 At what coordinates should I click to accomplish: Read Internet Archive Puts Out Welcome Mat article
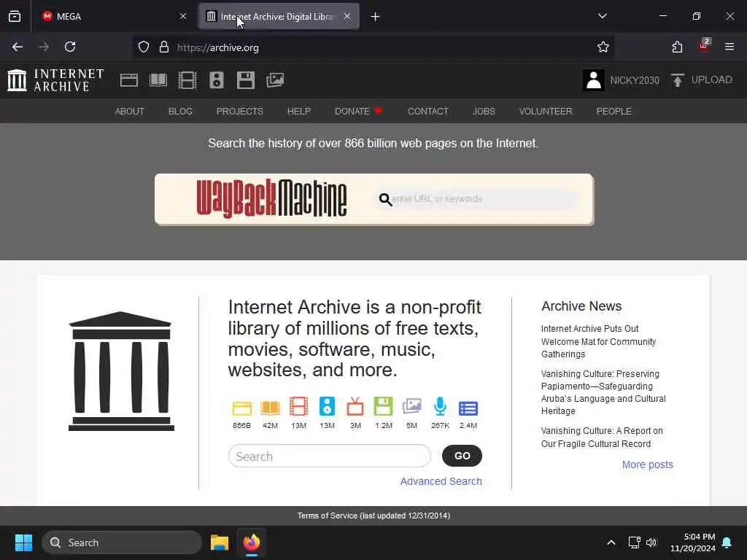pos(598,341)
